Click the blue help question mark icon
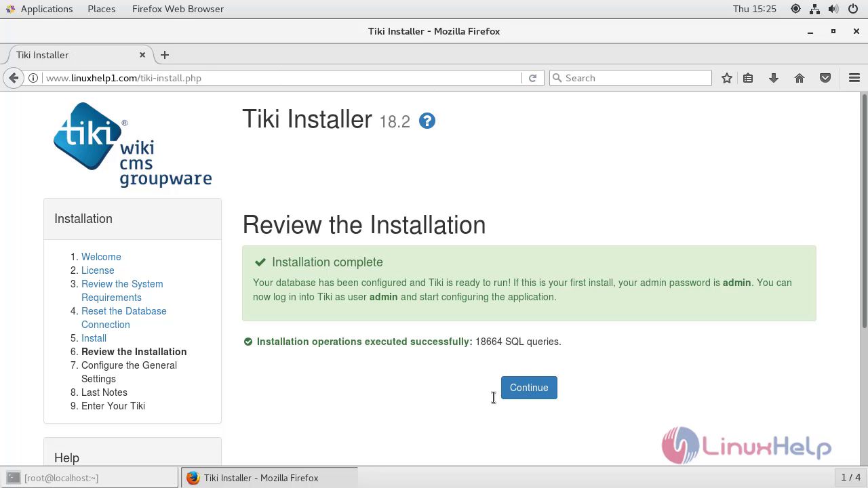The width and height of the screenshot is (868, 488). pos(427,121)
